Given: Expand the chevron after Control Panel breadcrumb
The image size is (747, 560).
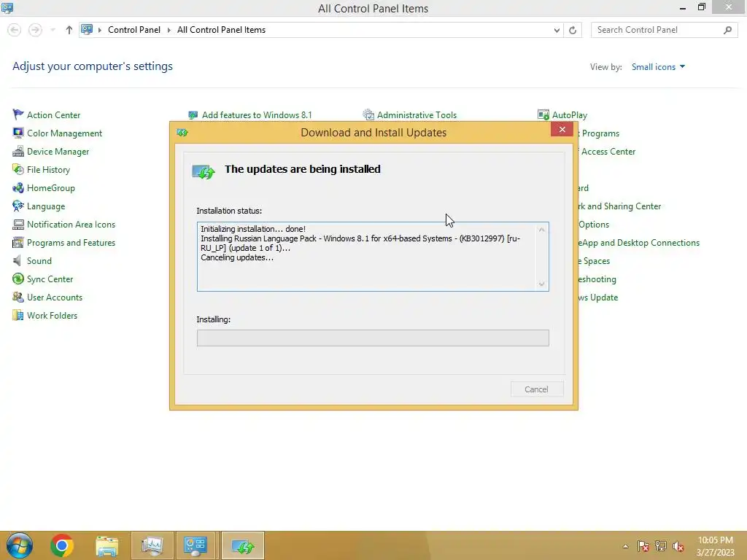Looking at the screenshot, I should [169, 30].
